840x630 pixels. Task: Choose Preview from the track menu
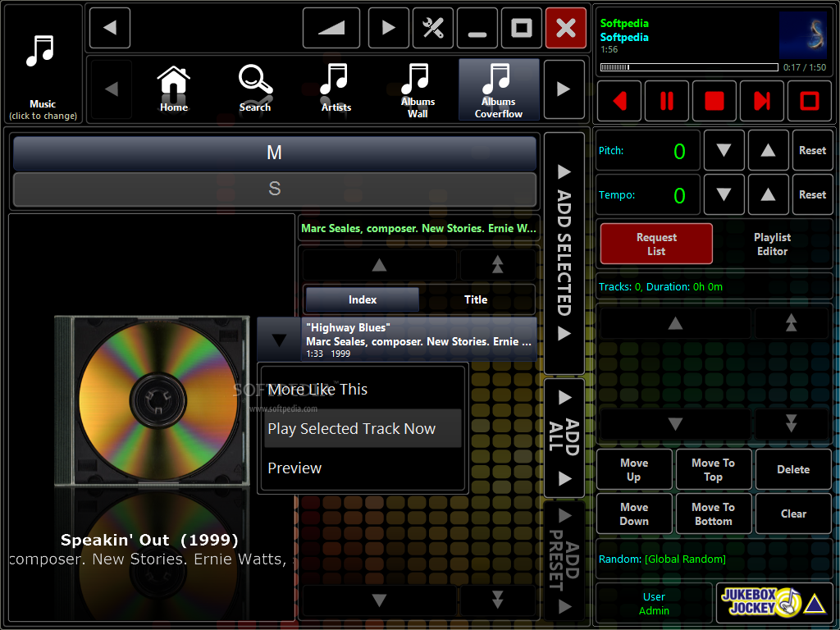click(363, 468)
